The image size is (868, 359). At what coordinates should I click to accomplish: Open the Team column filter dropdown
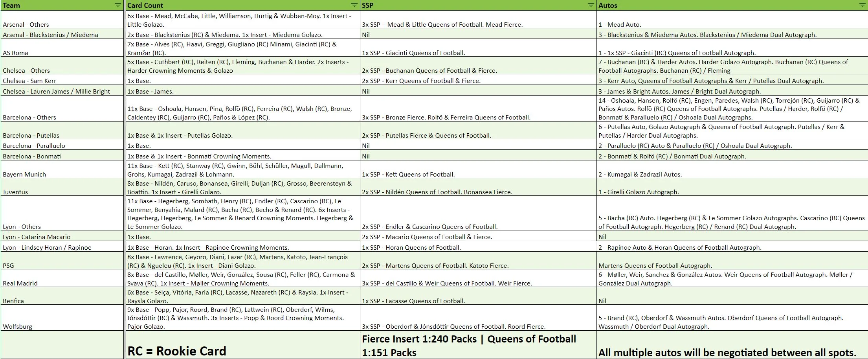[118, 5]
